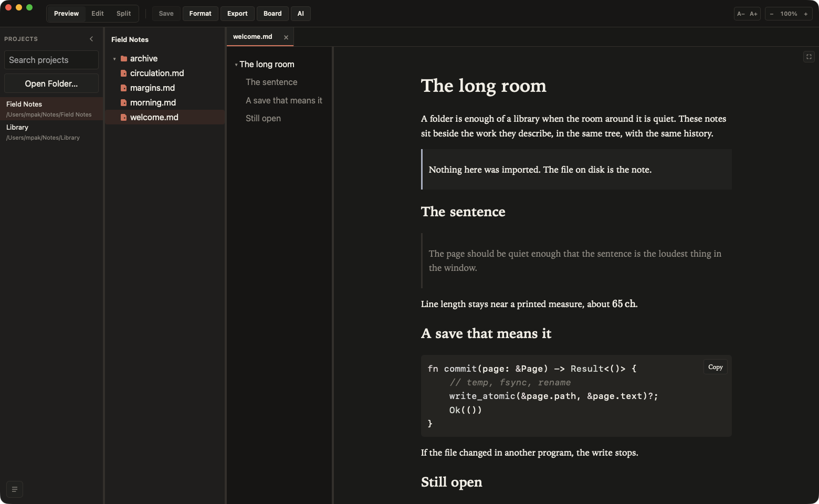The image size is (819, 504).
Task: Switch to Split view mode
Action: tap(124, 14)
